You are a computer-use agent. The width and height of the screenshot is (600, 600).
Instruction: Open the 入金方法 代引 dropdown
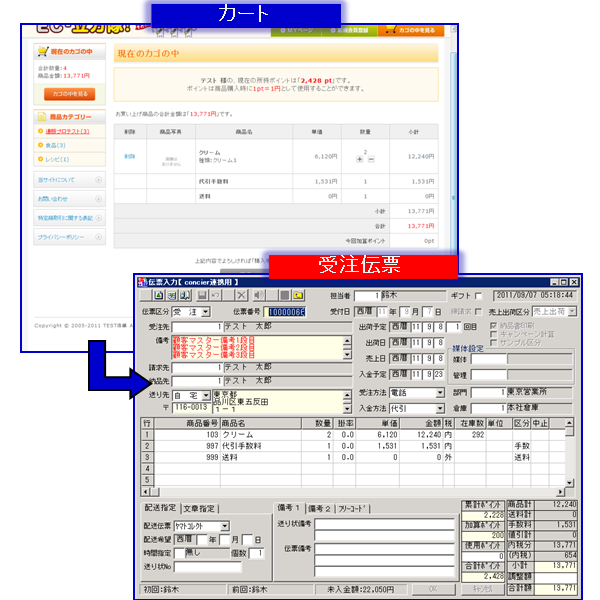click(440, 409)
